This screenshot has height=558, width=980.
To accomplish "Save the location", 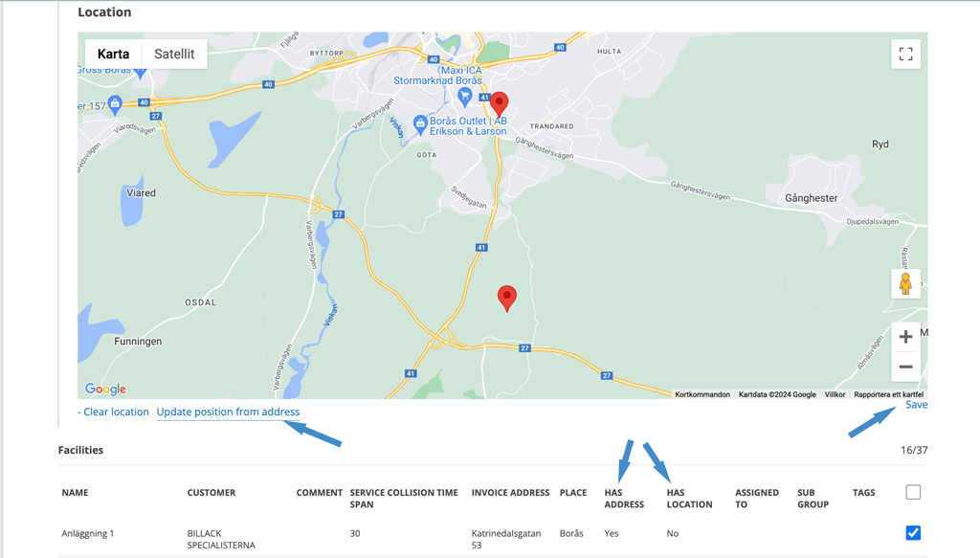I will 916,405.
